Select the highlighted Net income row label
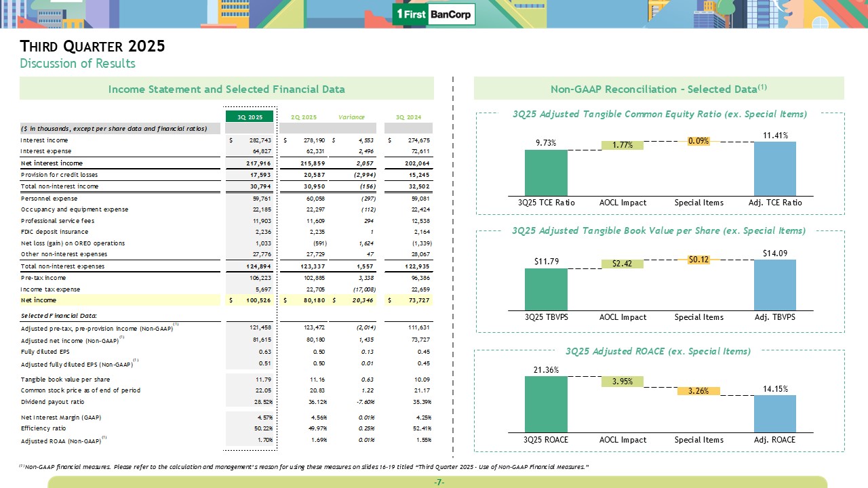The height and width of the screenshot is (488, 868). pyautogui.click(x=39, y=300)
